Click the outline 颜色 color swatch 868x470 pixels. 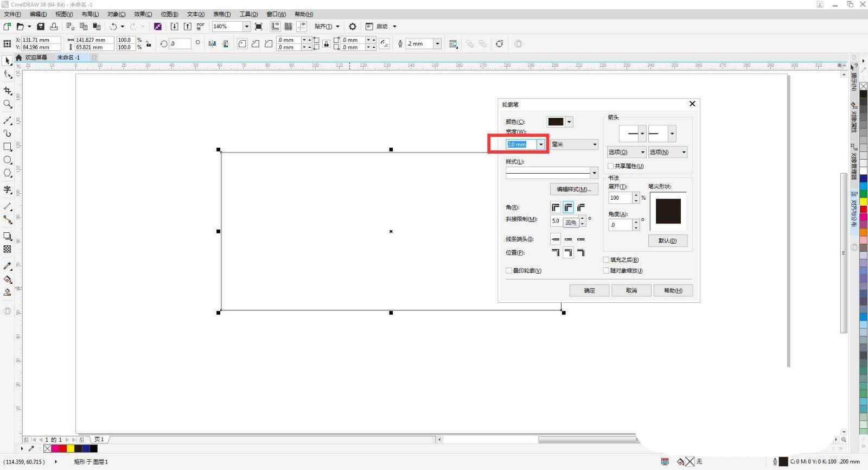556,122
